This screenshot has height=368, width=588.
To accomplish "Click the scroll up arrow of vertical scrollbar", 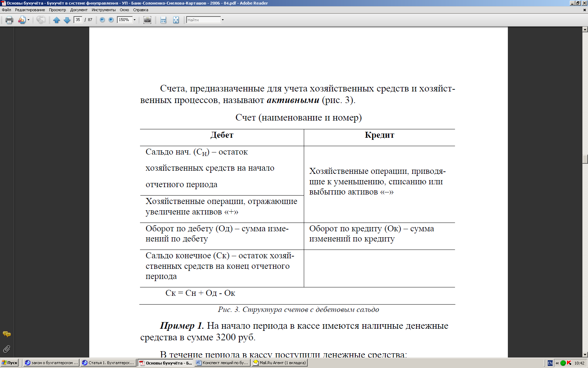I will [x=585, y=29].
